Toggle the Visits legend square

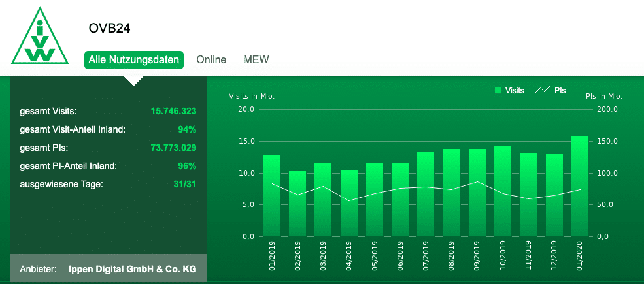499,91
